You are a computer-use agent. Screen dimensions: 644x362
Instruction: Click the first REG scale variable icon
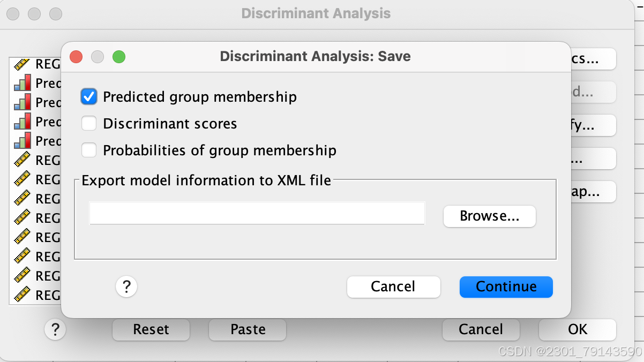click(x=21, y=64)
